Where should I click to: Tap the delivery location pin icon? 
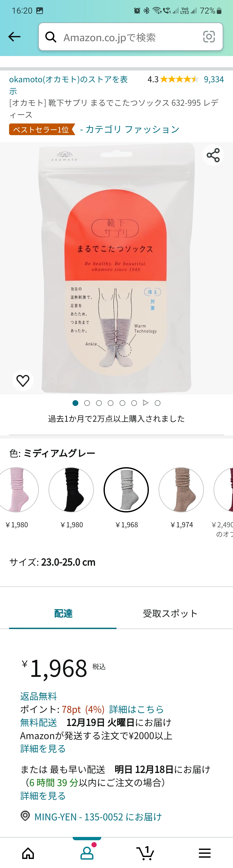pyautogui.click(x=25, y=816)
